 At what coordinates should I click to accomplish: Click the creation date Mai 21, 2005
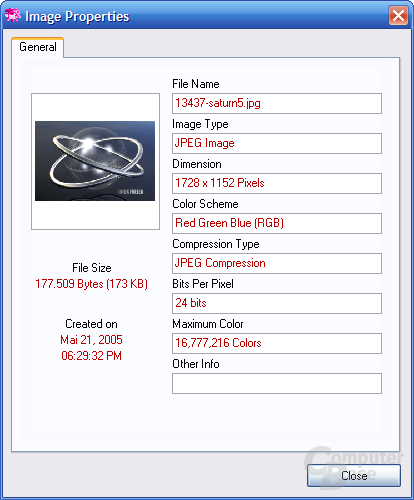click(x=91, y=340)
